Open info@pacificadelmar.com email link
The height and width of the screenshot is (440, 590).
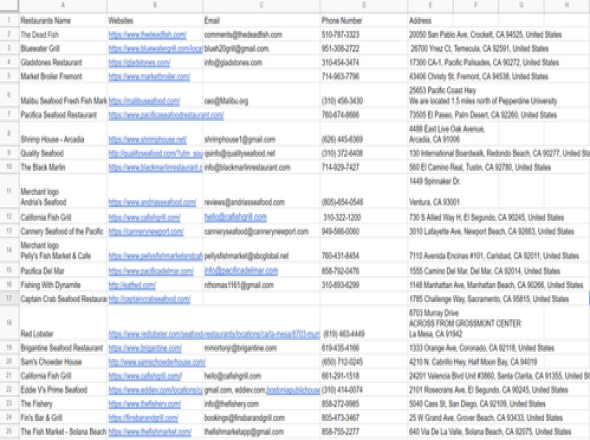[x=241, y=271]
